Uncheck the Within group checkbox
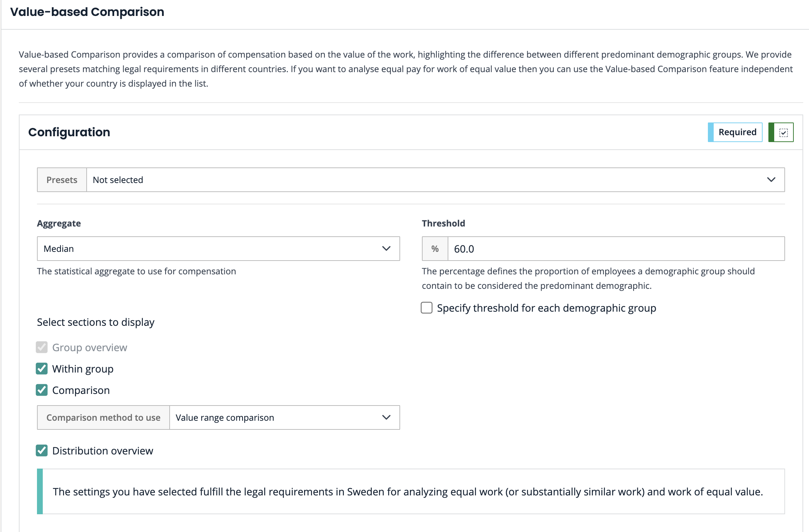Viewport: 809px width, 532px height. [42, 369]
